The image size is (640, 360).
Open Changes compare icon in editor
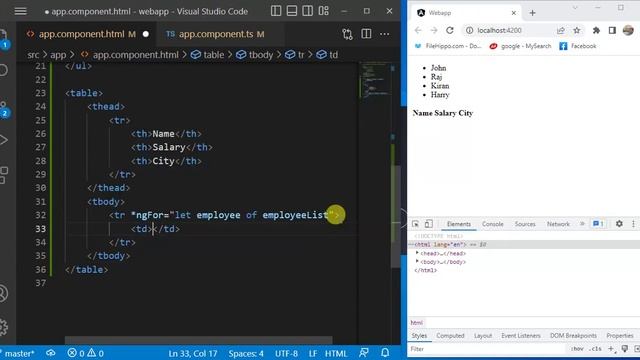point(347,34)
